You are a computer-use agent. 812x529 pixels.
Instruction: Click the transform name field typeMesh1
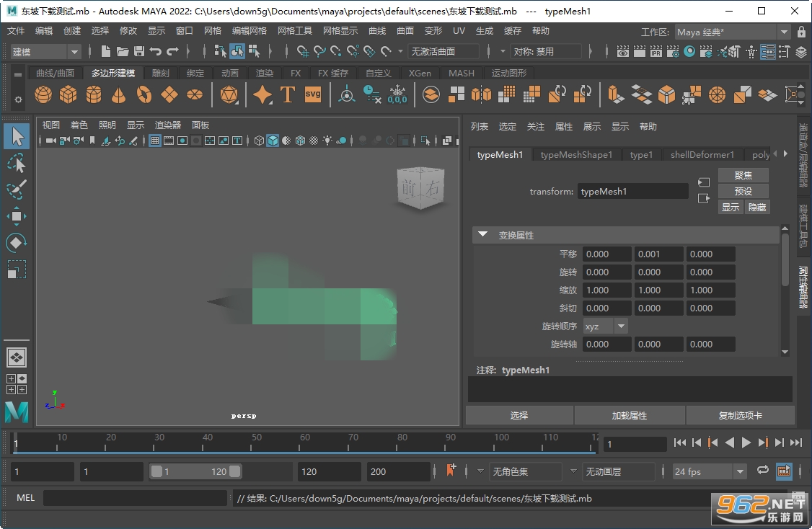tap(632, 191)
